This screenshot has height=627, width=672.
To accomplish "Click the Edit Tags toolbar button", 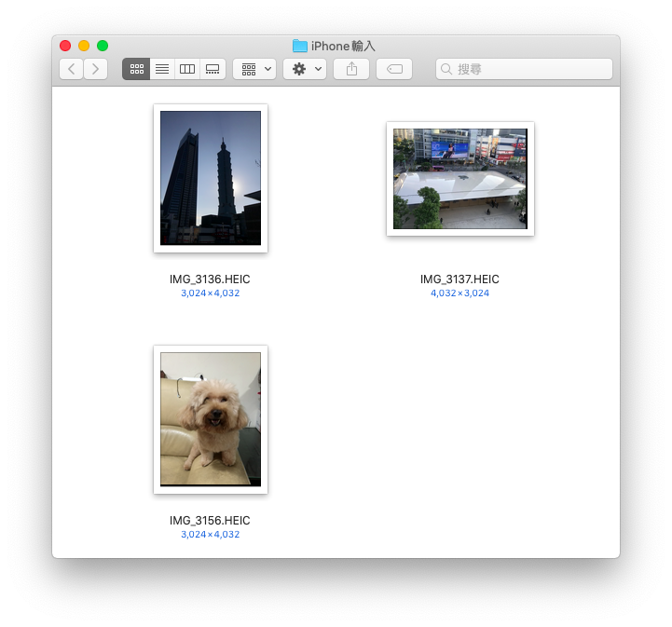I will [394, 69].
